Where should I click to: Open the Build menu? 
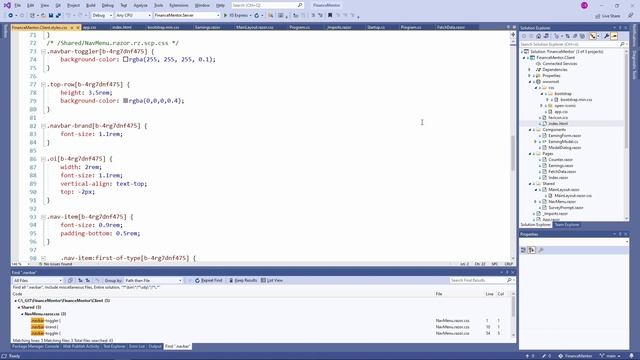pyautogui.click(x=91, y=5)
